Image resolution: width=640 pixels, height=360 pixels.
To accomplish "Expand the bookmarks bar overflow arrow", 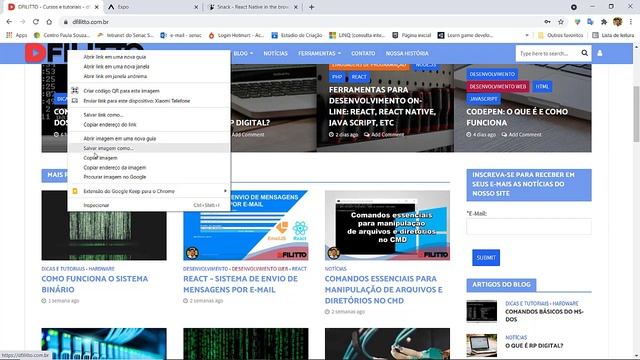I will pos(527,35).
